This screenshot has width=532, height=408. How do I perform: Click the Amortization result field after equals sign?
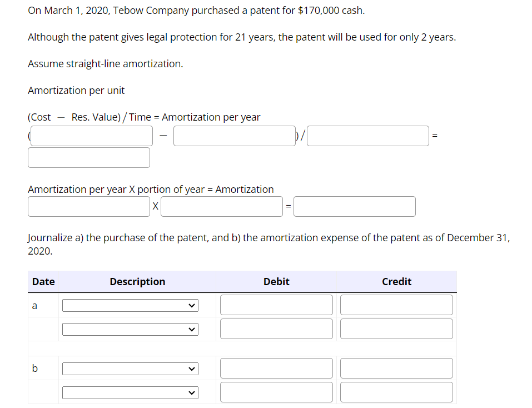tap(354, 206)
